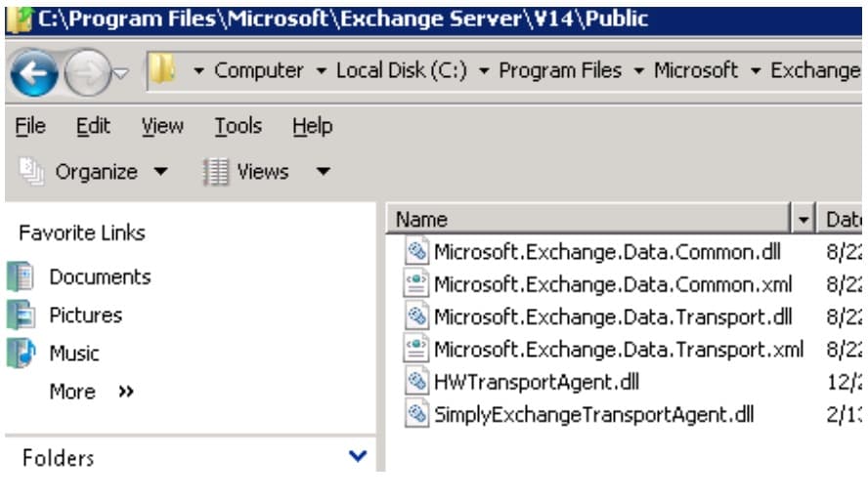Click the Microsoft.Exchange.Data.Transport.dll file icon
The height and width of the screenshot is (502, 868).
(x=417, y=316)
